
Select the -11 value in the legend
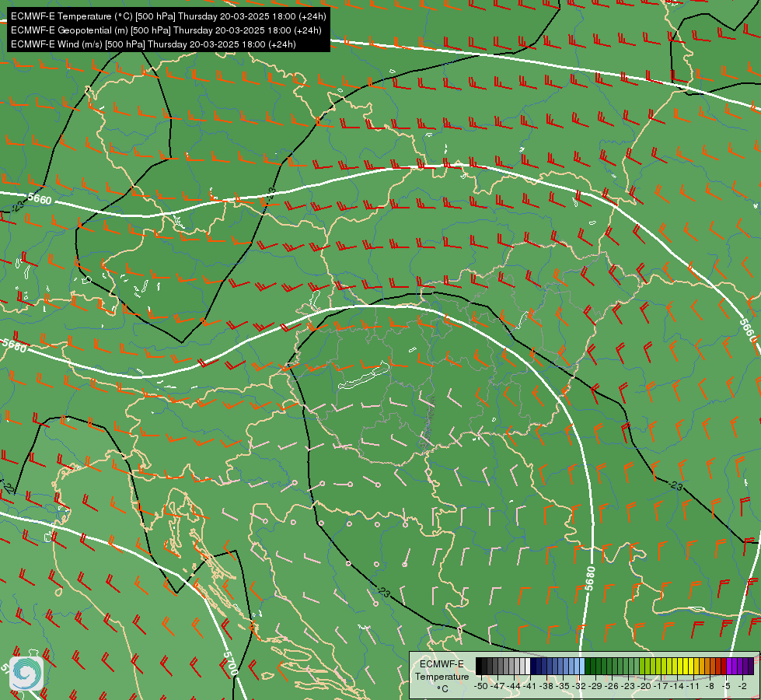(693, 686)
